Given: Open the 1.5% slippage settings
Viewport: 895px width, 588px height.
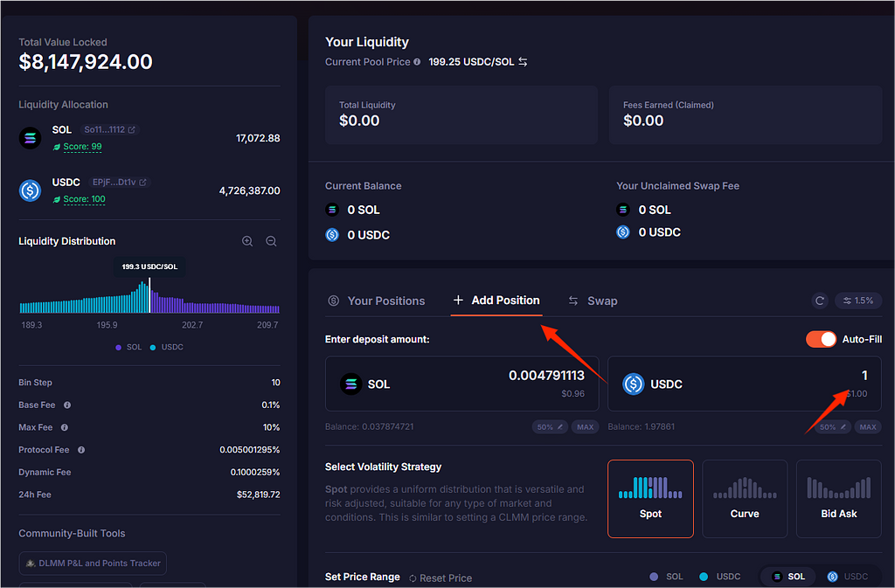Looking at the screenshot, I should (857, 301).
